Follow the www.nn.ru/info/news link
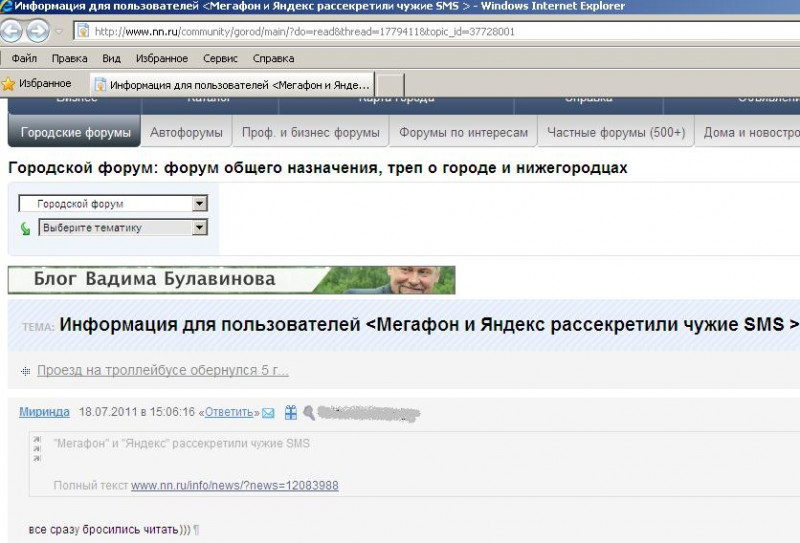 pyautogui.click(x=234, y=486)
